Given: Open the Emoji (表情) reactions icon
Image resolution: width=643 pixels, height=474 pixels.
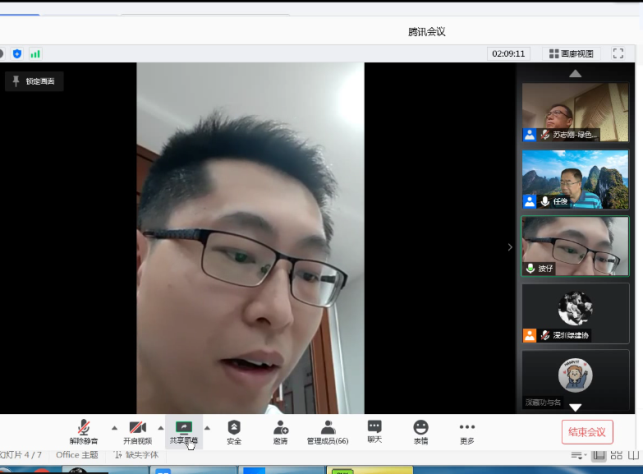Looking at the screenshot, I should (421, 431).
